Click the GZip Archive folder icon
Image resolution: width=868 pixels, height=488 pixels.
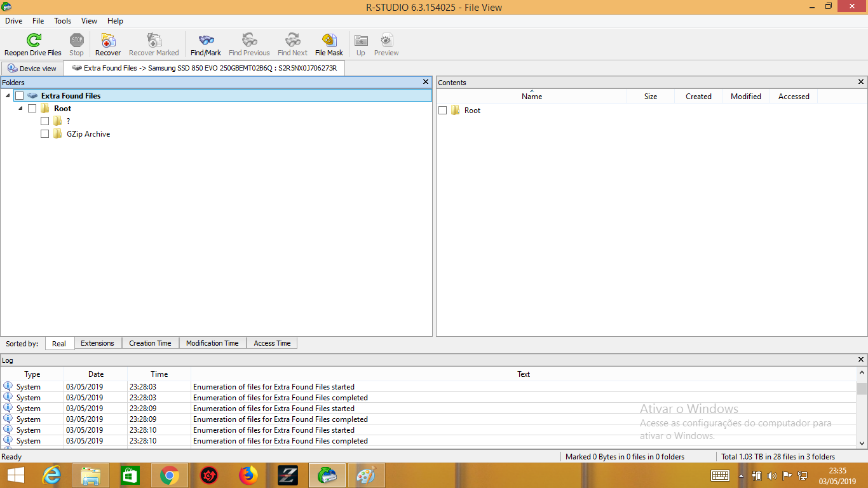(58, 134)
